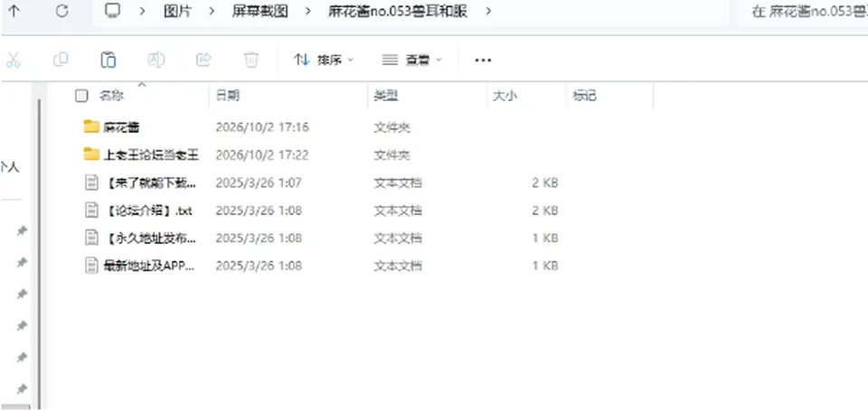Select the 【永久地址发布 text file icon
This screenshot has width=868, height=411.
[x=91, y=238]
